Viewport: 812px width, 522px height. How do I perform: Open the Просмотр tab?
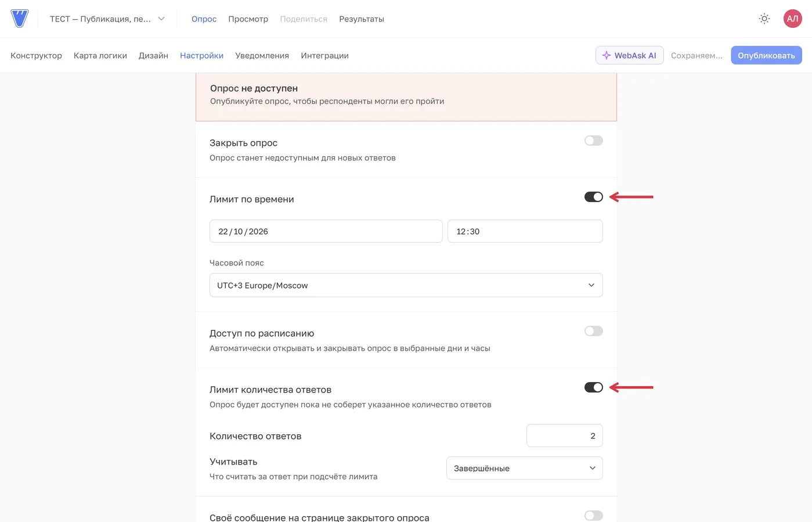(248, 19)
